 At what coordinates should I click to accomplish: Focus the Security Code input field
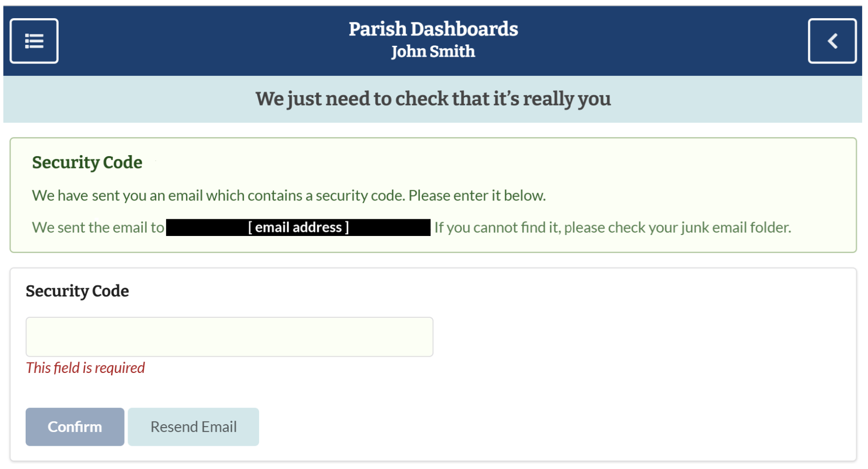click(229, 337)
